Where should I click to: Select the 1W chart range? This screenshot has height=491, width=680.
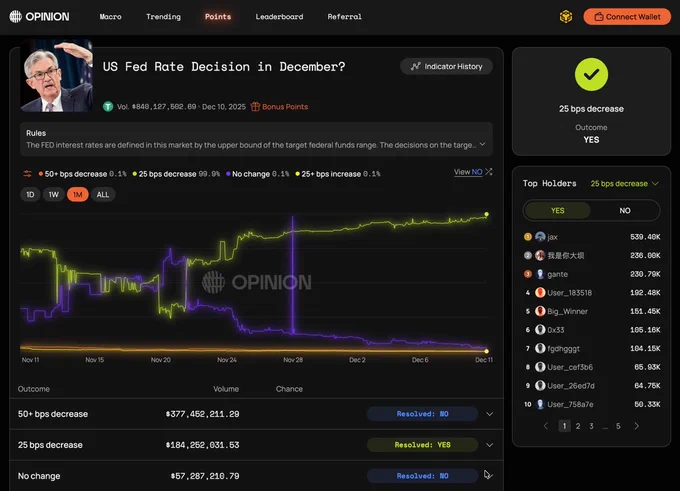click(53, 195)
